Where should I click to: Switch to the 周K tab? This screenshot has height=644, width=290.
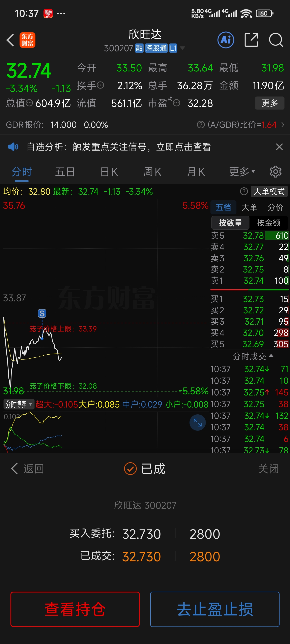(152, 172)
